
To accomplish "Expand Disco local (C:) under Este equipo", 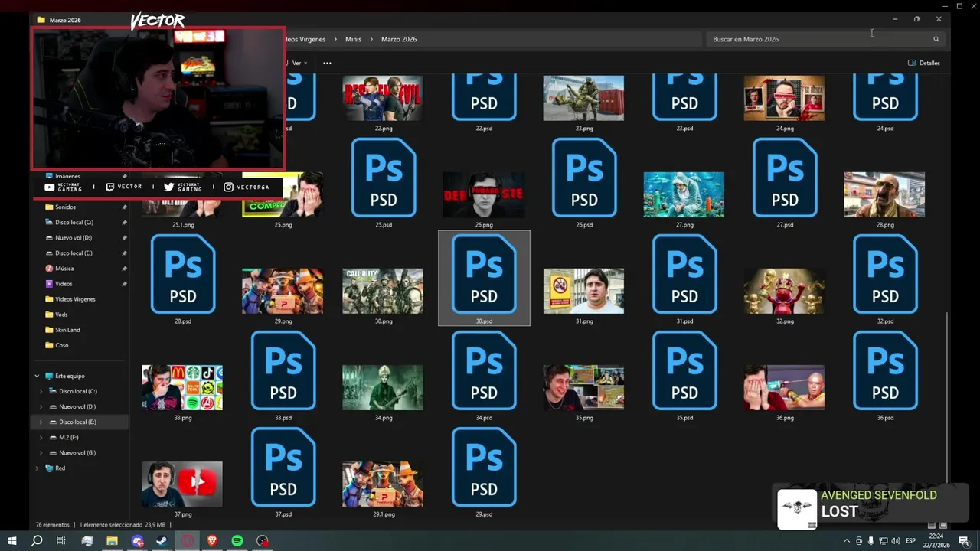I will pyautogui.click(x=41, y=391).
